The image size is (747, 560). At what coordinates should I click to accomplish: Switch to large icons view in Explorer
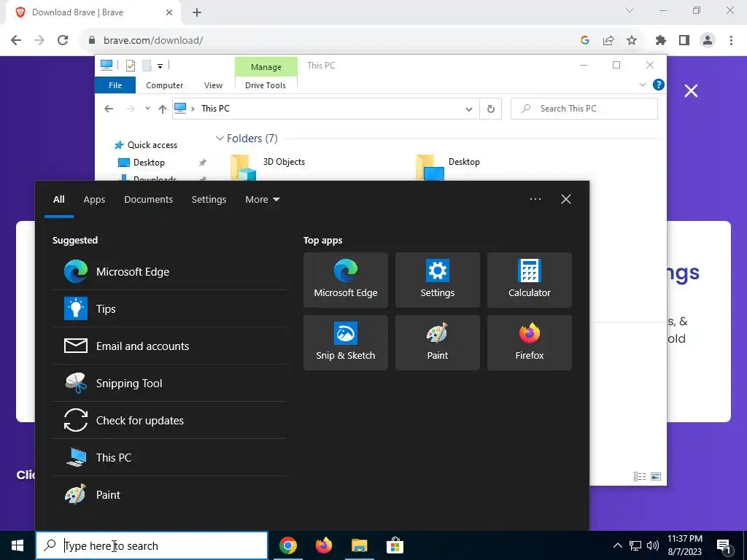[x=656, y=476]
